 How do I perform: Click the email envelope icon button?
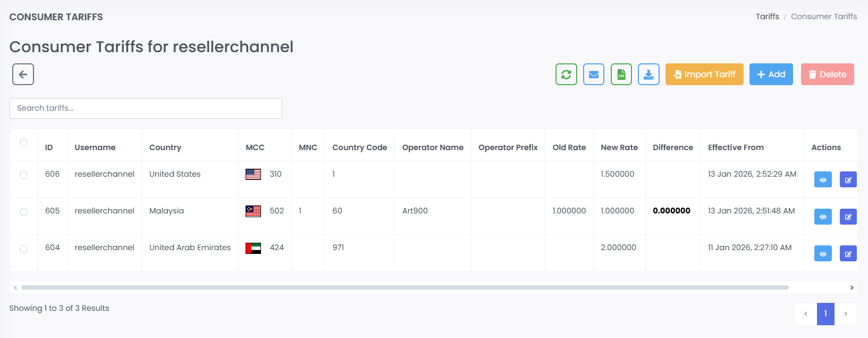coord(594,75)
